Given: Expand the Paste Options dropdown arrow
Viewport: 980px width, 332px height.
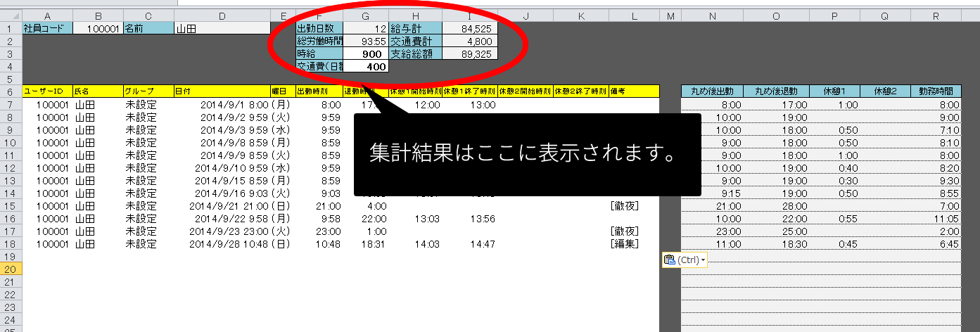Looking at the screenshot, I should pos(703,260).
